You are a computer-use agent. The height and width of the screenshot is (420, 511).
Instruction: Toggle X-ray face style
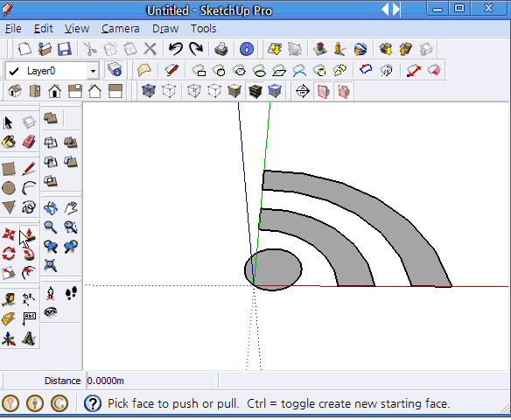(x=148, y=91)
